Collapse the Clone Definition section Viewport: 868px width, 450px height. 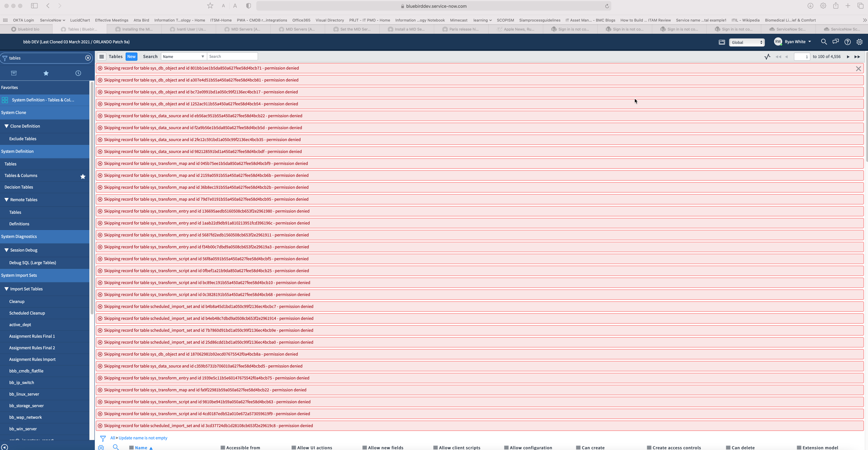[x=6, y=126]
